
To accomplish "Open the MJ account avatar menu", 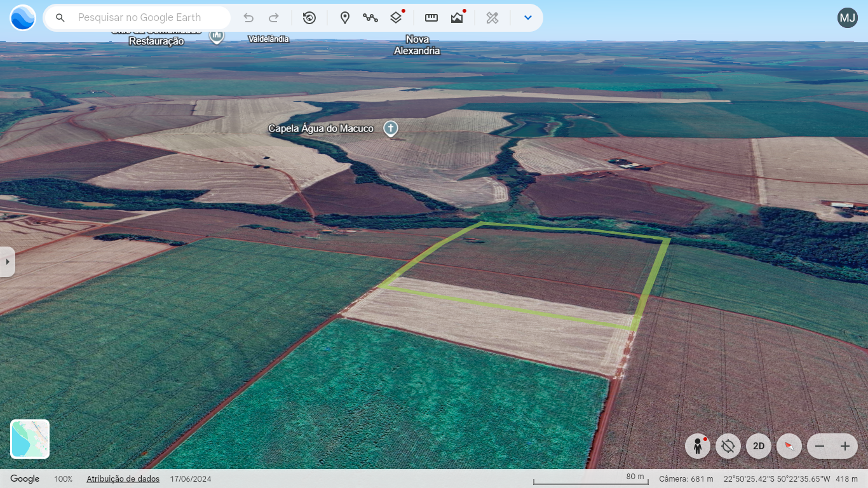I will pyautogui.click(x=848, y=18).
